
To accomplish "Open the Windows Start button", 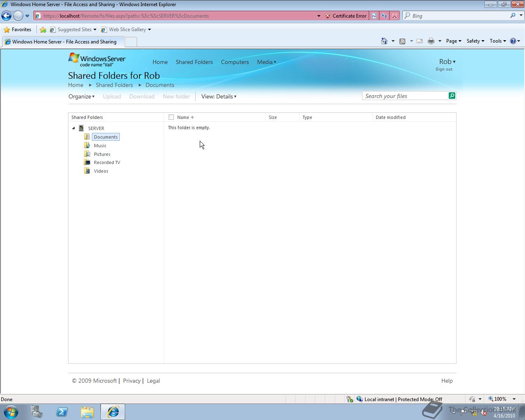I will [x=11, y=412].
